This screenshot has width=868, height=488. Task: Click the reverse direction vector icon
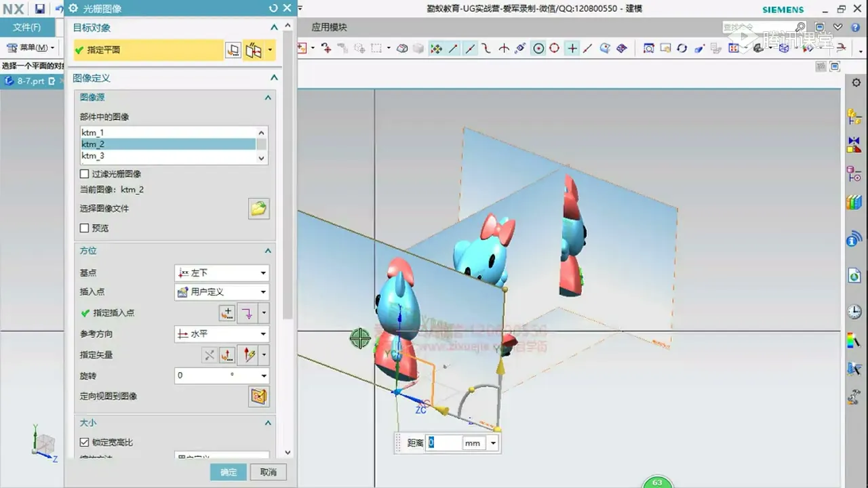(210, 354)
